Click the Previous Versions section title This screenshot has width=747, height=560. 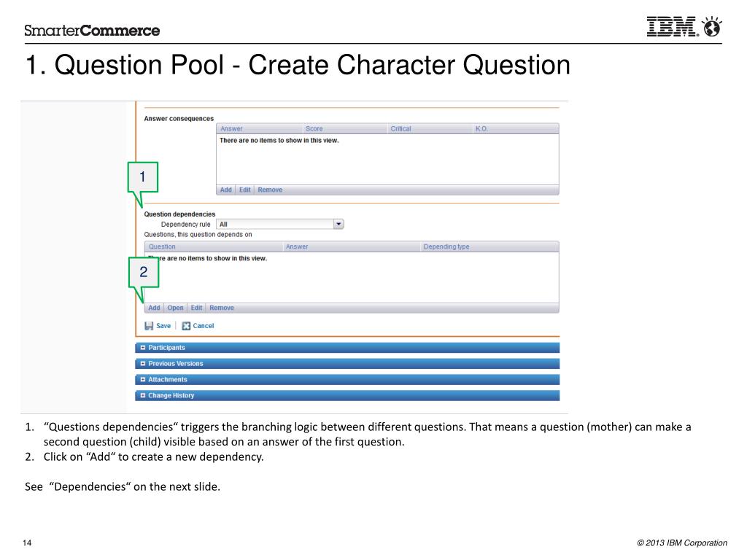click(175, 363)
